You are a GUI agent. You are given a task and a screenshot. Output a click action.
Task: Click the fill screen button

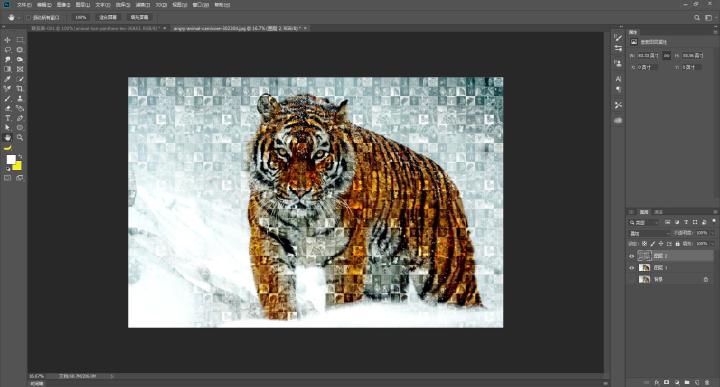pyautogui.click(x=140, y=17)
